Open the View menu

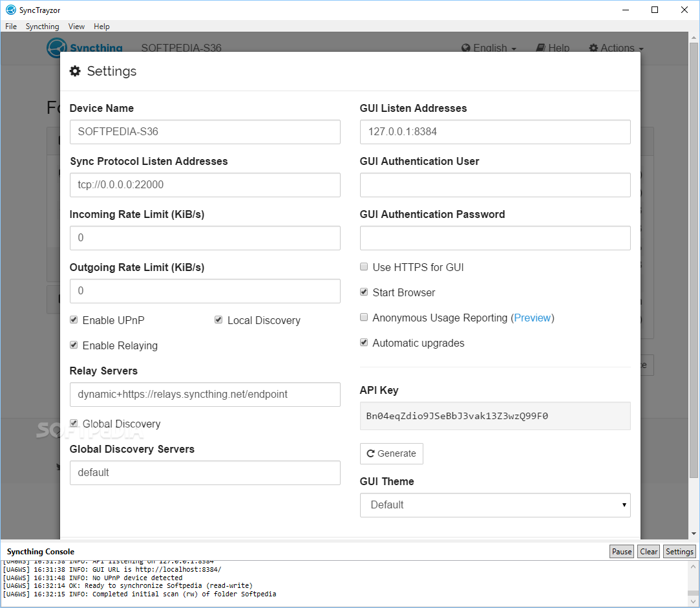tap(76, 27)
